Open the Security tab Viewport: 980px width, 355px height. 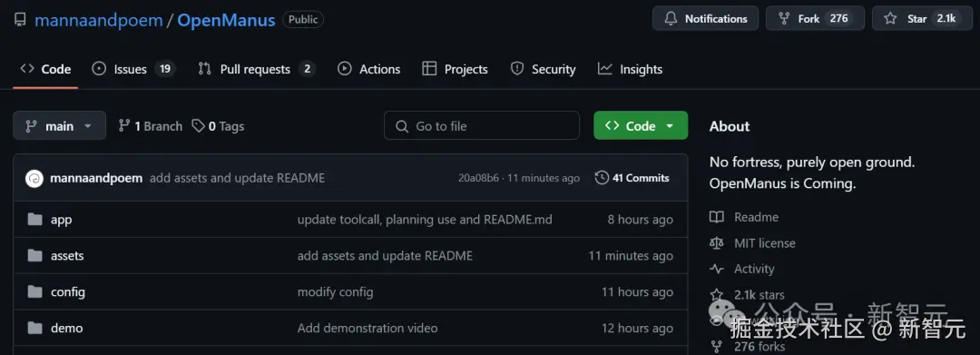pos(544,69)
